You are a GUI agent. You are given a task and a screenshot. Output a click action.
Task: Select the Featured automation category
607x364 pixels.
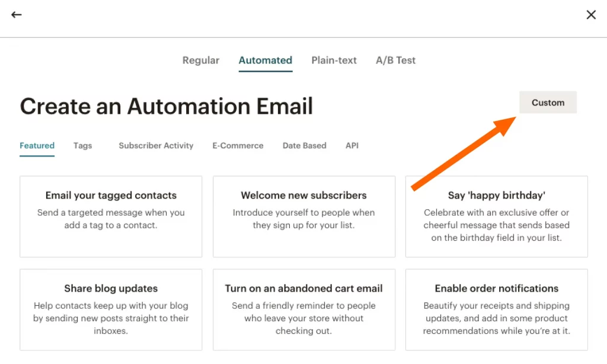pyautogui.click(x=37, y=146)
